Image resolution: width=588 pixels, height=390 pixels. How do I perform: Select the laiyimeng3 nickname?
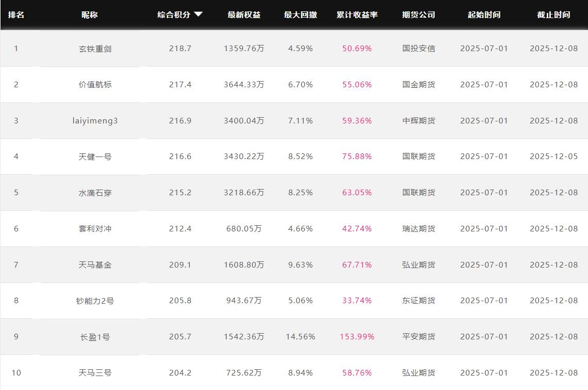pos(95,121)
